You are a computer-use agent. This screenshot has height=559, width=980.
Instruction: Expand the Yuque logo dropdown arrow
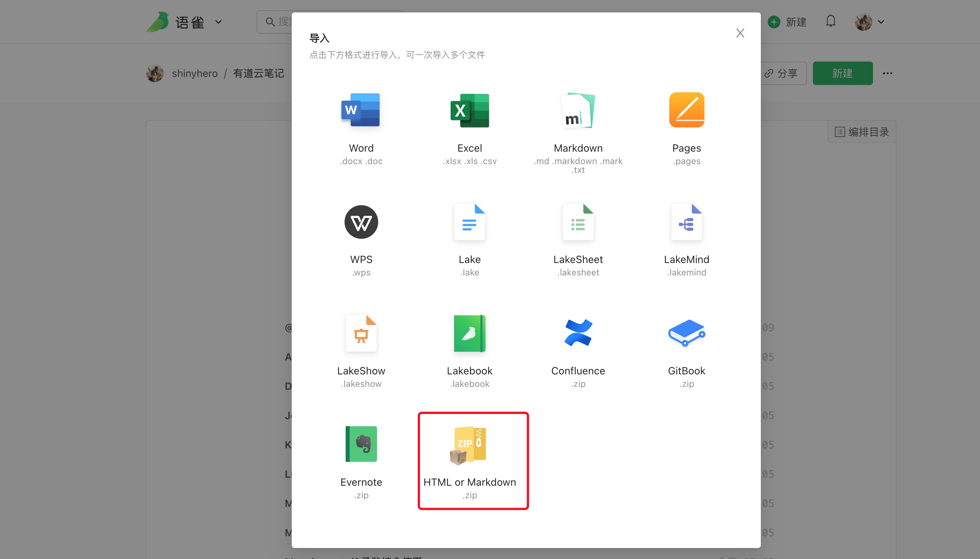[x=218, y=22]
